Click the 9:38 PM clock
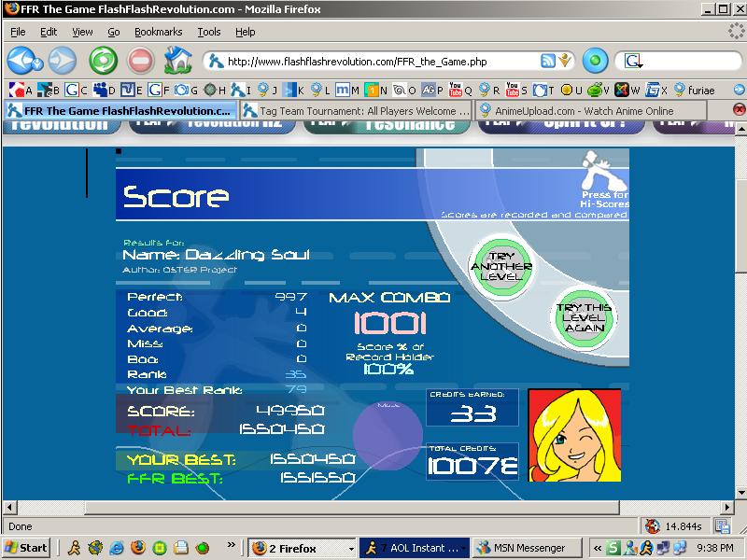The image size is (747, 560). (714, 548)
